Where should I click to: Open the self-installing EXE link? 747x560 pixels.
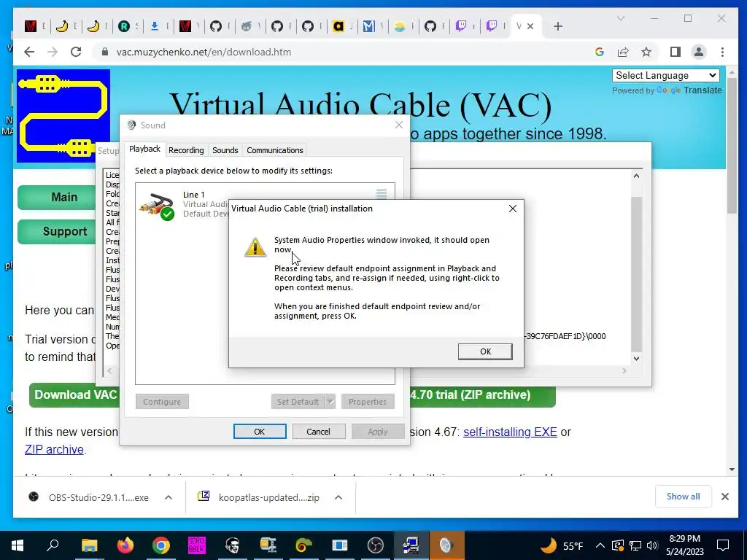pos(510,432)
